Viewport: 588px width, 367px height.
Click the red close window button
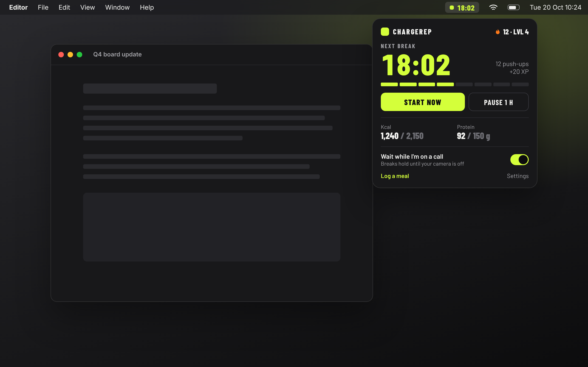pyautogui.click(x=61, y=55)
